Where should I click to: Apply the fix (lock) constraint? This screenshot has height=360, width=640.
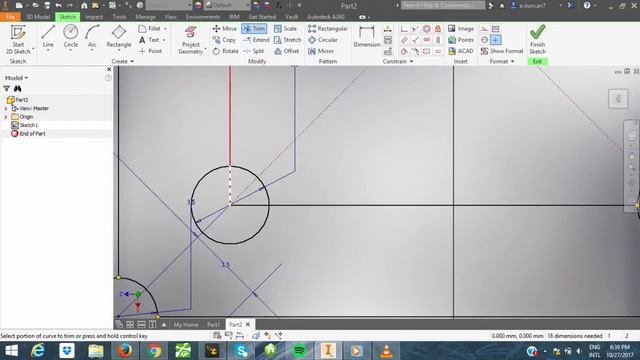438,29
